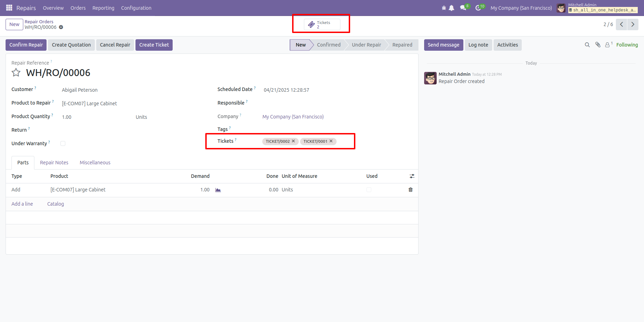The height and width of the screenshot is (322, 644).
Task: Open the attachments paperclip
Action: coord(598,45)
